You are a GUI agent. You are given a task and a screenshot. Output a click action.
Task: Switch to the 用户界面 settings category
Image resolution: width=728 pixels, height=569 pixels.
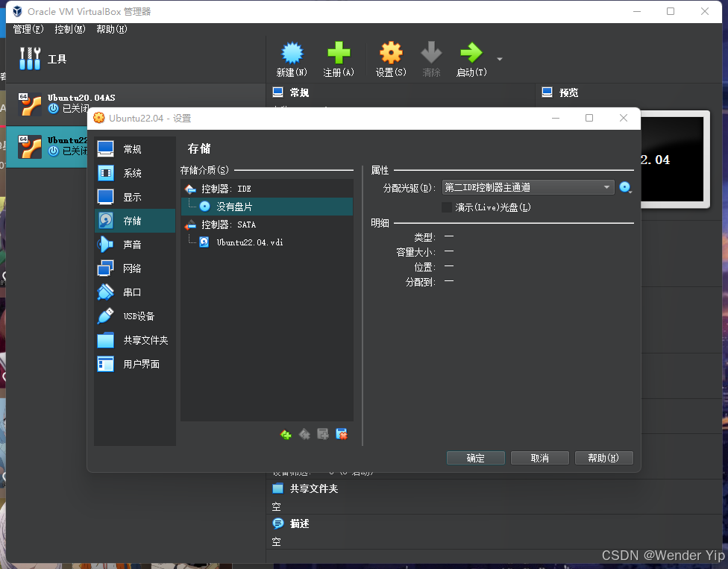[135, 364]
